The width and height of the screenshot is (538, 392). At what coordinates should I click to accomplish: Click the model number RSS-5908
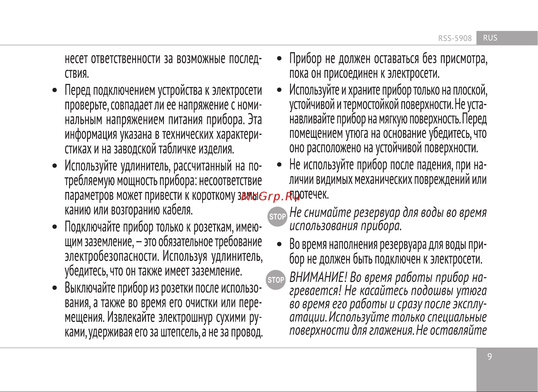coord(455,38)
